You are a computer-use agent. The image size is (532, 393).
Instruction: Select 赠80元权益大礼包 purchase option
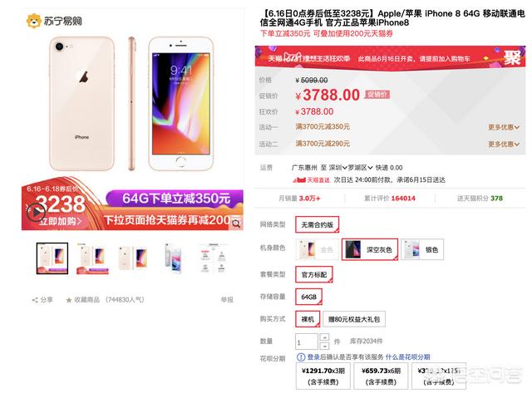354,319
